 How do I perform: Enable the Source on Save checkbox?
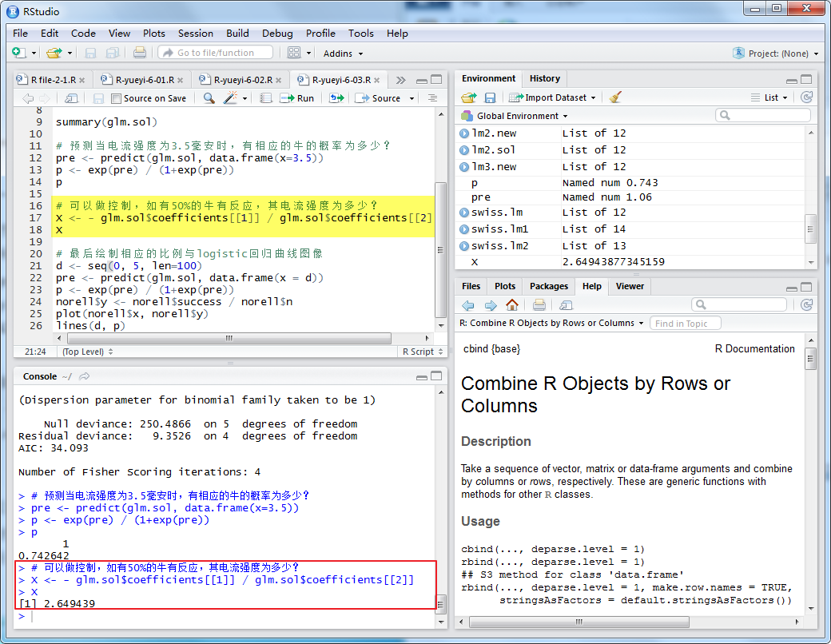click(117, 98)
